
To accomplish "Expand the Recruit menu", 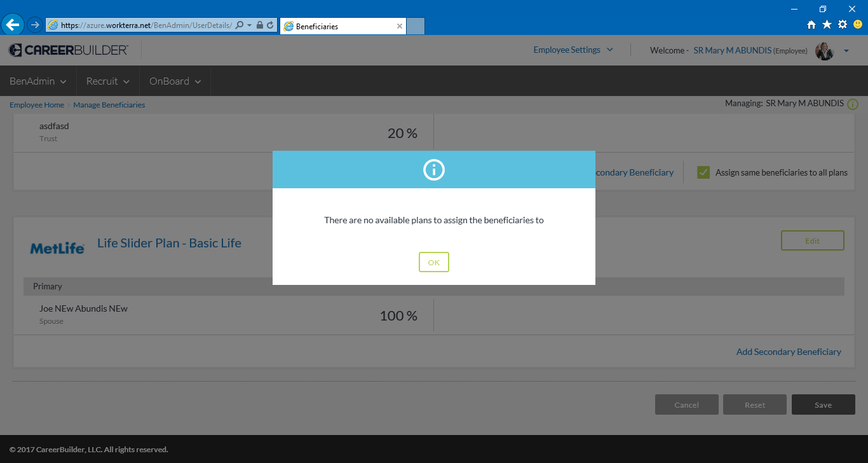I will 108,81.
